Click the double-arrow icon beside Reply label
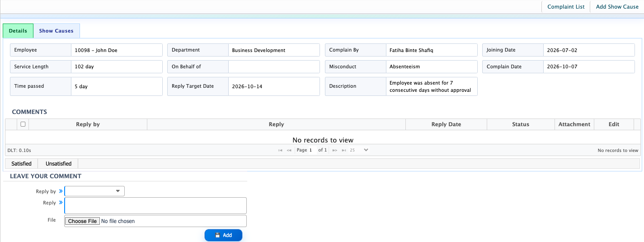Screen dimensions: 644x242 (x=61, y=203)
